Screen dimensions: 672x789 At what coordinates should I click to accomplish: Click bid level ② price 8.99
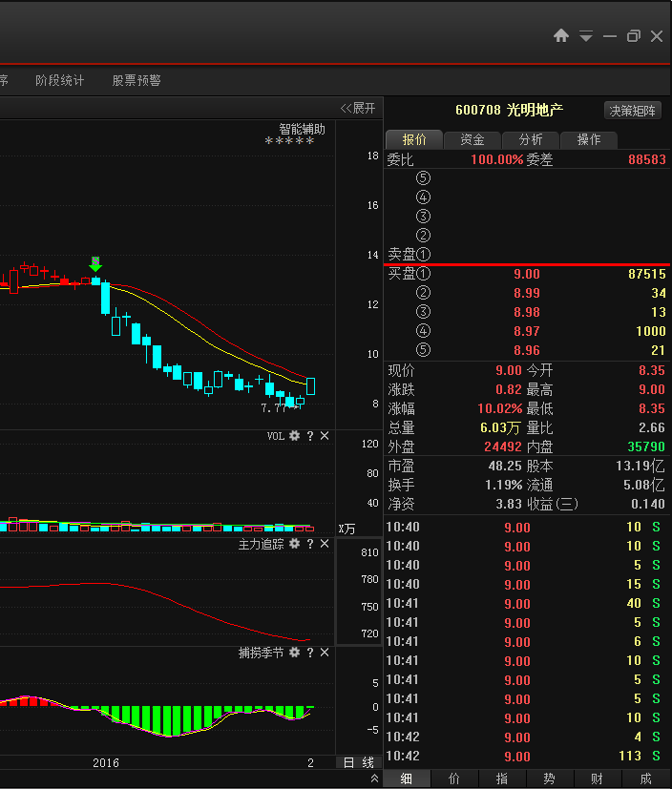tap(527, 293)
